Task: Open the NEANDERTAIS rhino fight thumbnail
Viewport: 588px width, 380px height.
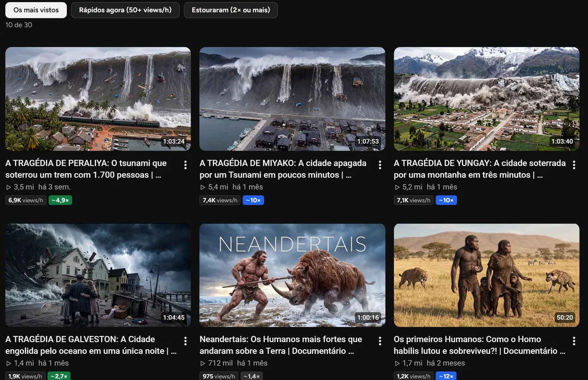Action: [292, 275]
